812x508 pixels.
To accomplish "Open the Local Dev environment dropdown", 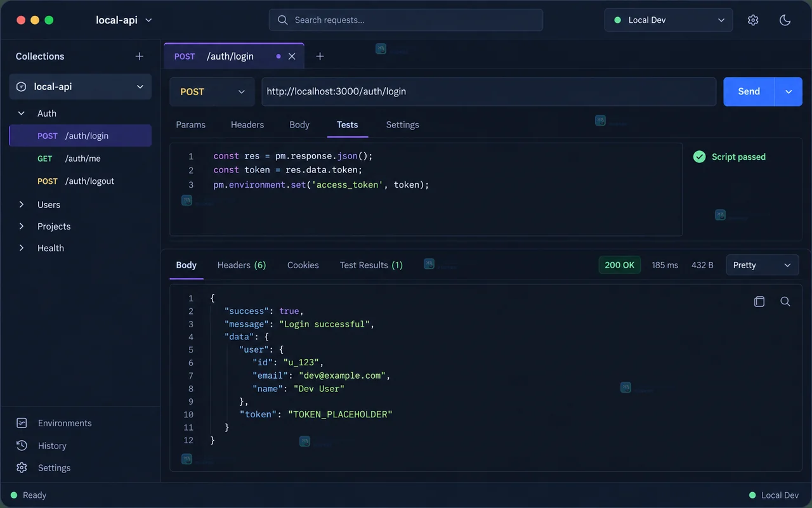I will (x=669, y=20).
